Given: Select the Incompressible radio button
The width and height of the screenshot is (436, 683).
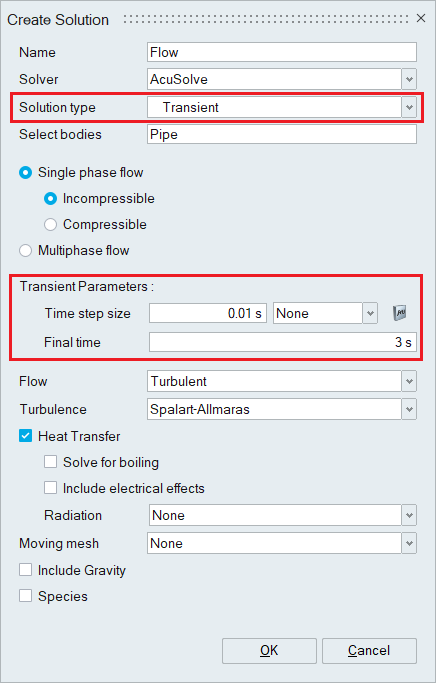Looking at the screenshot, I should 51,199.
